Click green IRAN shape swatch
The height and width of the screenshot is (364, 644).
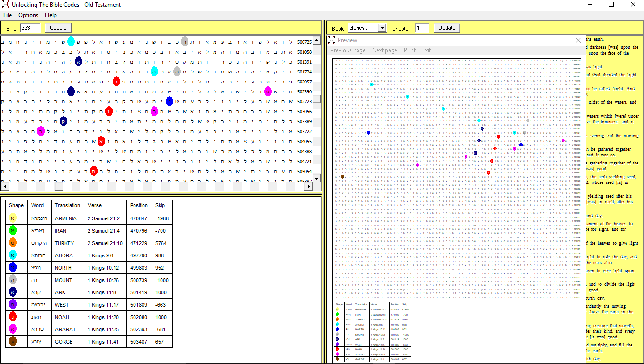pyautogui.click(x=13, y=231)
